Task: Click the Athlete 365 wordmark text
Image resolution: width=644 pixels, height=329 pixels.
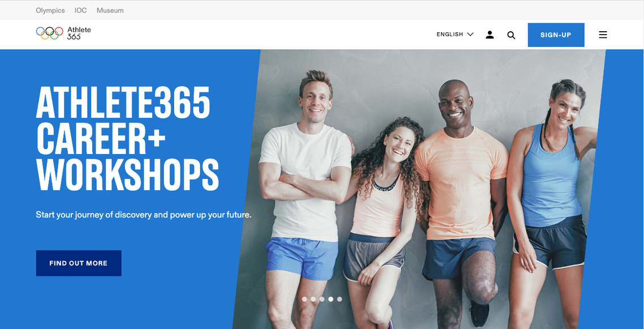Action: coord(79,33)
